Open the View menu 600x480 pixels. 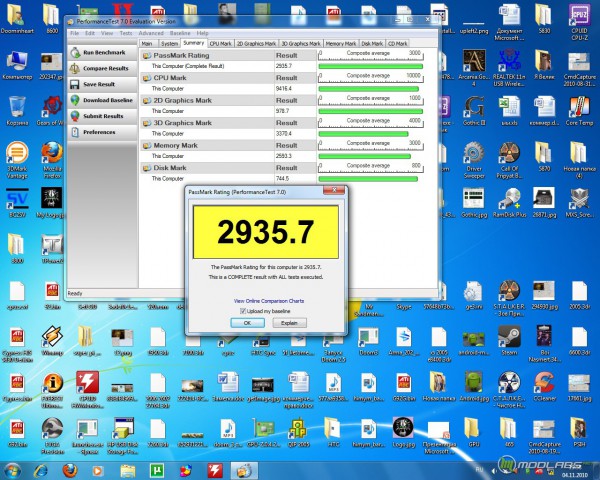[107, 33]
